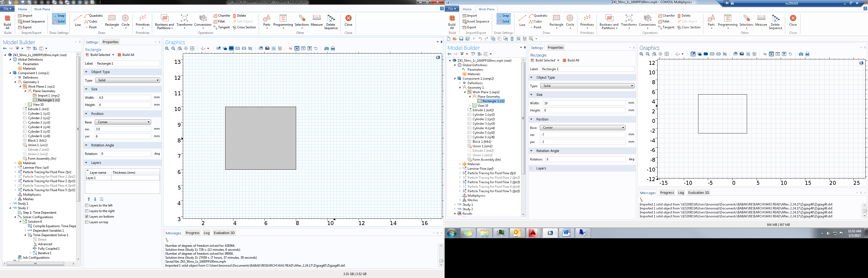This screenshot has width=868, height=278.
Task: Enable the 'Layers to the left' checkbox
Action: click(87, 205)
